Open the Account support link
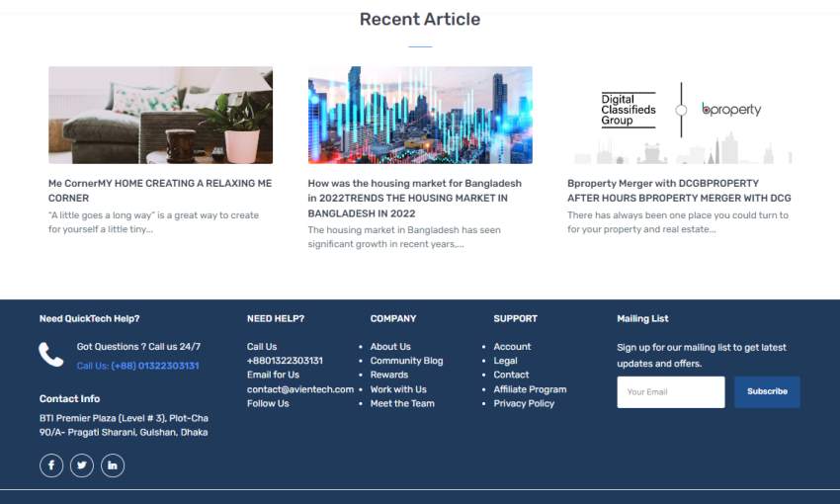The height and width of the screenshot is (504, 840). (512, 347)
